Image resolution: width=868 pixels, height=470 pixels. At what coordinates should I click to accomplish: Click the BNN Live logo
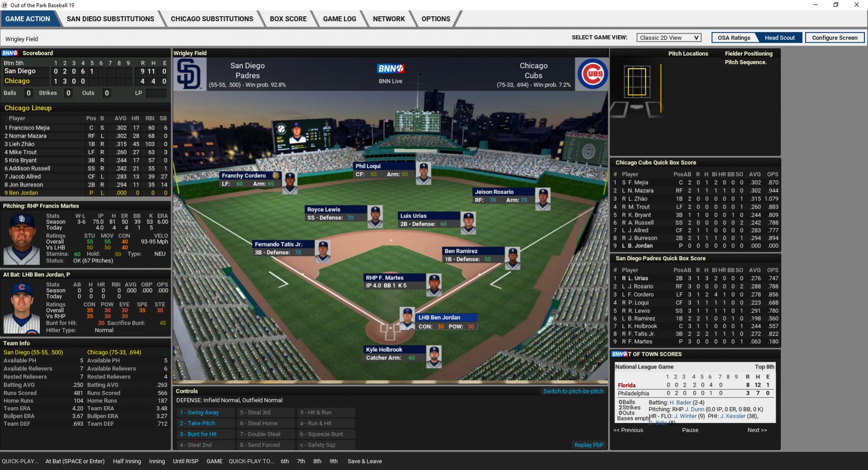390,69
